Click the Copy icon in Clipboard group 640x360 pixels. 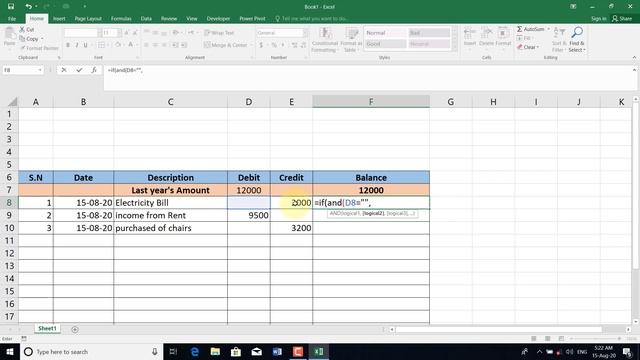22,39
